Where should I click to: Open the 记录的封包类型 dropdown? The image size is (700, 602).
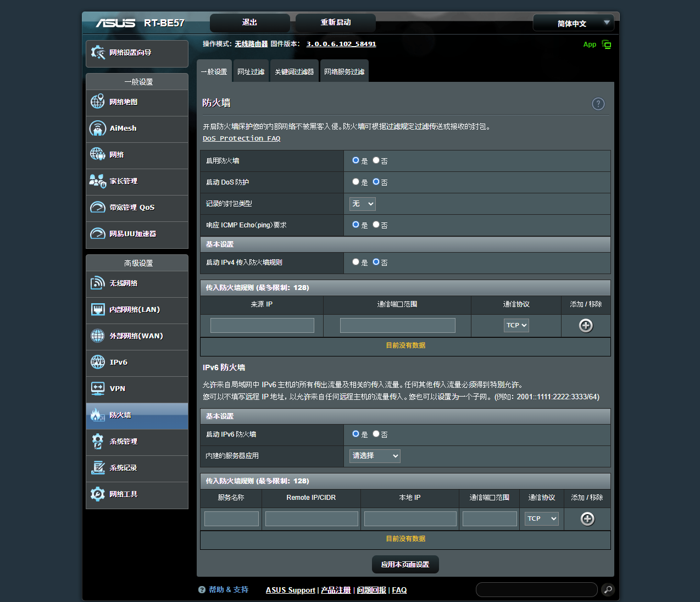[x=363, y=204]
